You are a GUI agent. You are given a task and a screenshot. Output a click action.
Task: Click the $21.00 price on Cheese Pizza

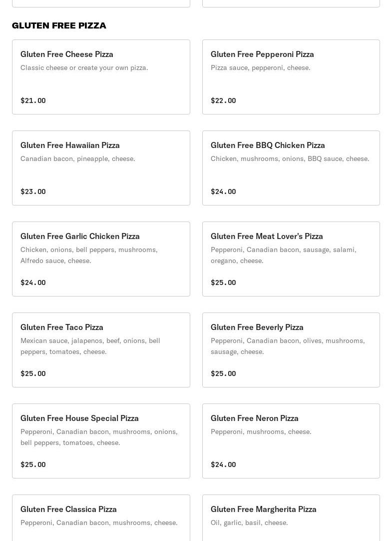[33, 100]
